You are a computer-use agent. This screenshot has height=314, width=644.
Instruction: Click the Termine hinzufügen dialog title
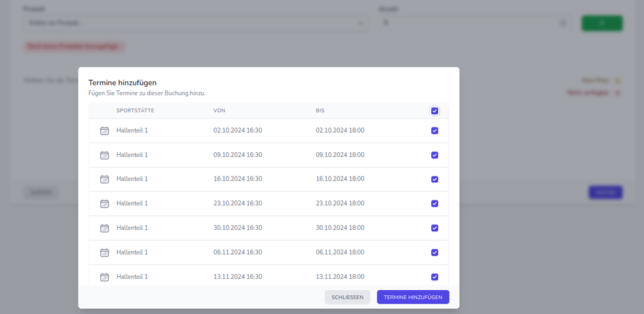click(122, 83)
